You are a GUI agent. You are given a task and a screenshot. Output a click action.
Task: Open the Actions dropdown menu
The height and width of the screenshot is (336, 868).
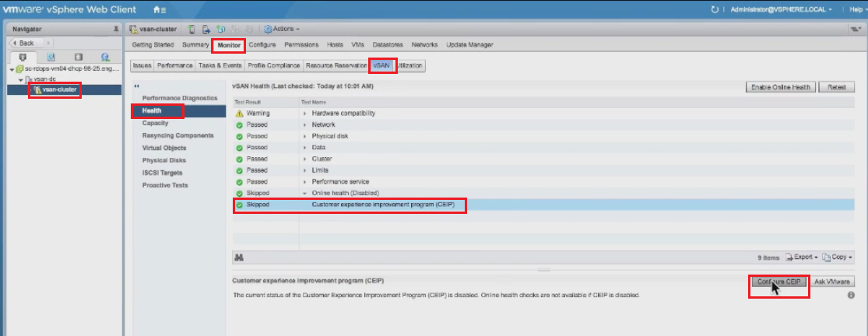tap(283, 29)
